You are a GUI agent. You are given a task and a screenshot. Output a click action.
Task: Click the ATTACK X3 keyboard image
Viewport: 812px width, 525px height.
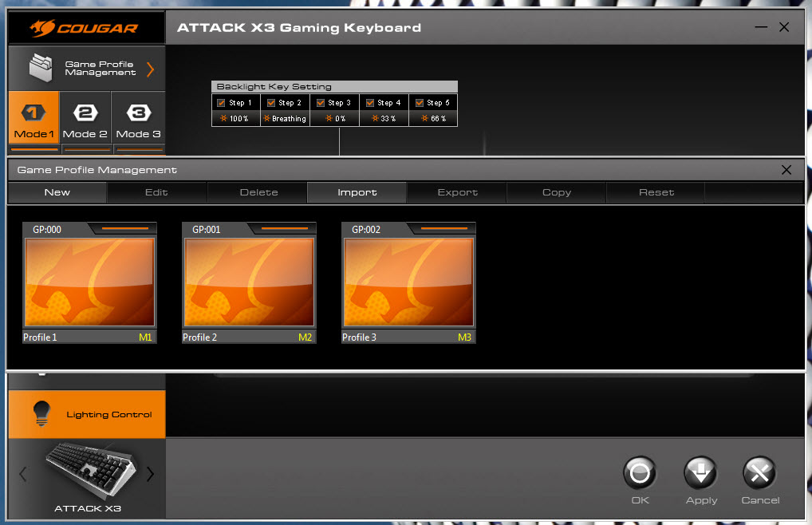point(91,472)
